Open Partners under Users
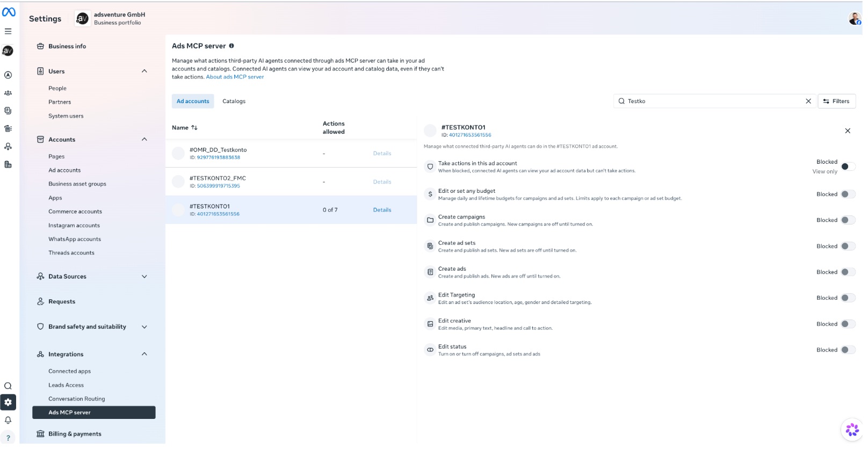The height and width of the screenshot is (449, 868). pos(60,102)
